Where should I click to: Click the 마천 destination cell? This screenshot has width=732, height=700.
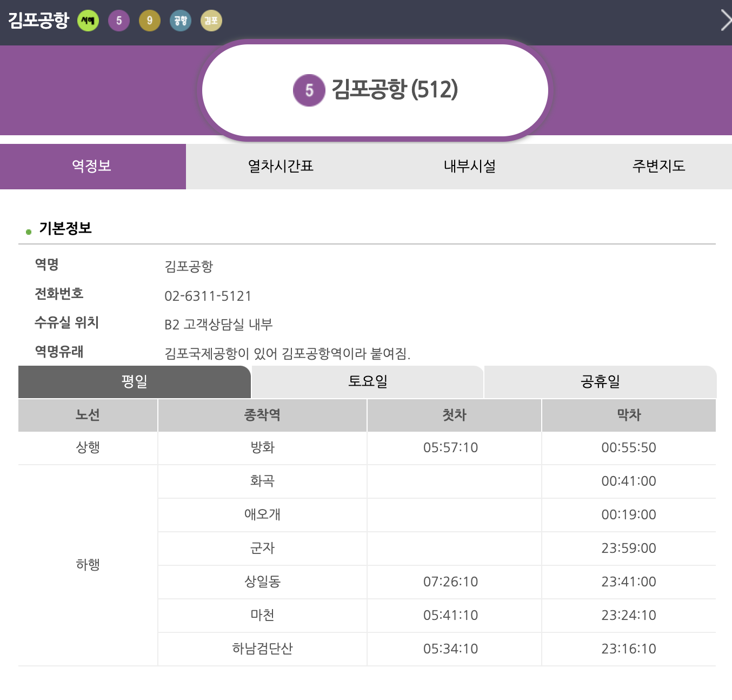click(x=262, y=616)
